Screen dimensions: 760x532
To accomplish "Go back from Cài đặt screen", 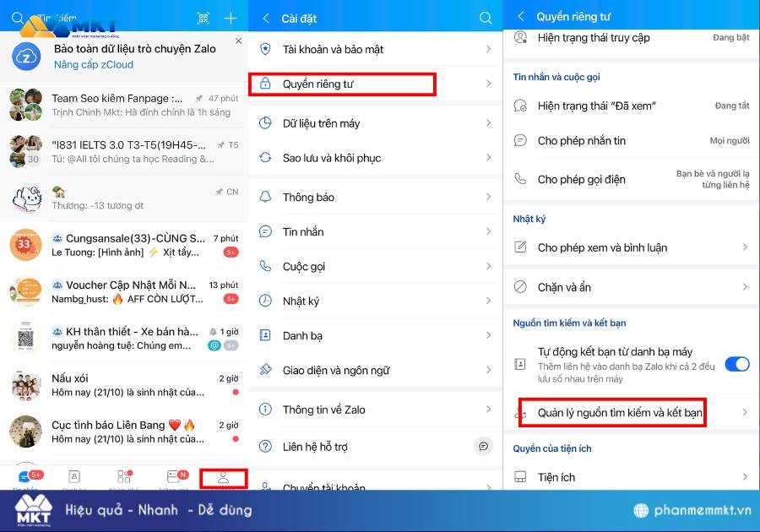I will tap(266, 19).
